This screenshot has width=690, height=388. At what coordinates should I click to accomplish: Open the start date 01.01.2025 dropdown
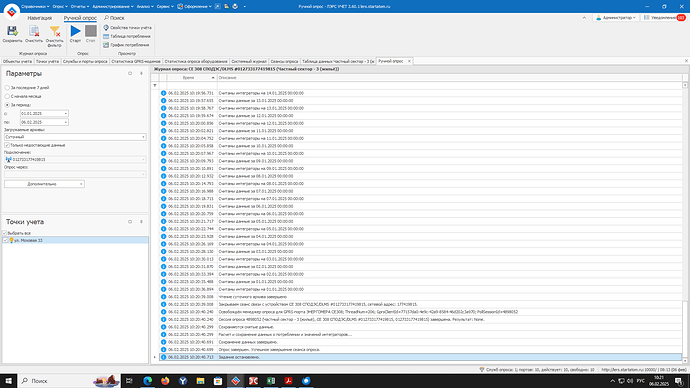pyautogui.click(x=66, y=113)
